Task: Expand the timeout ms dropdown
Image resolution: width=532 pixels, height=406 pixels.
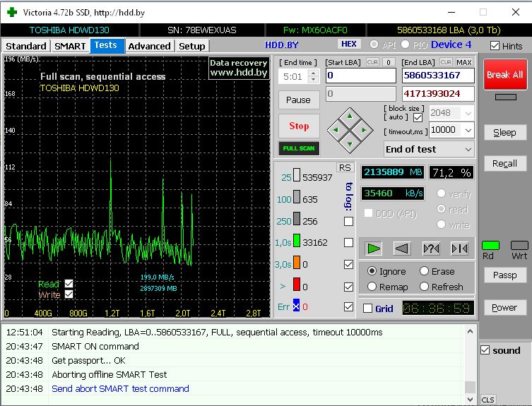Action: 466,130
